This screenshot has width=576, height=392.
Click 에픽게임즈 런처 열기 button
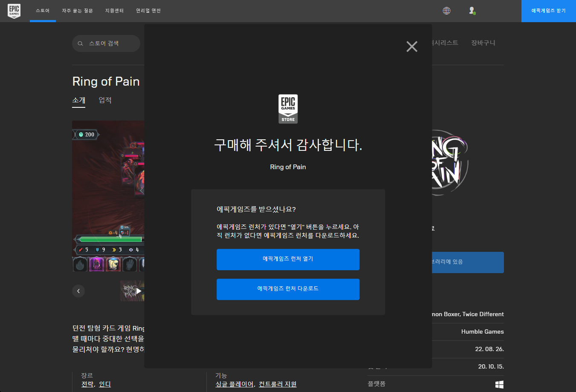[x=288, y=259]
